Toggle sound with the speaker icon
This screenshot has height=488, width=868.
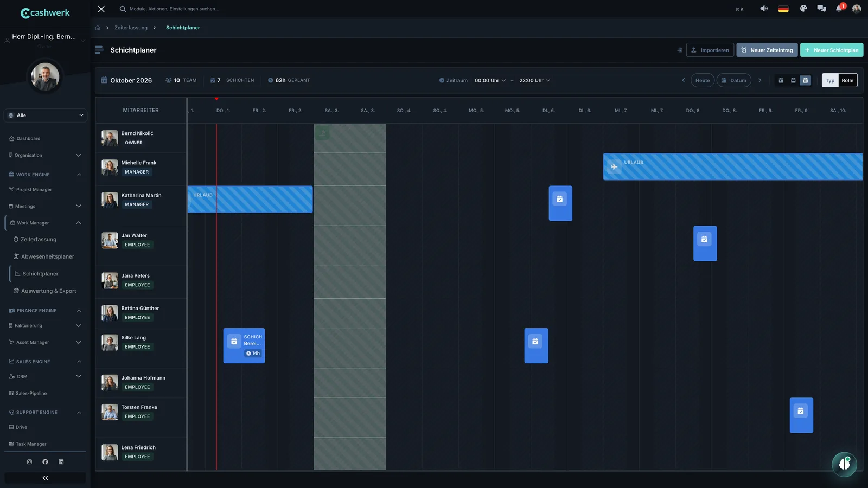[764, 9]
